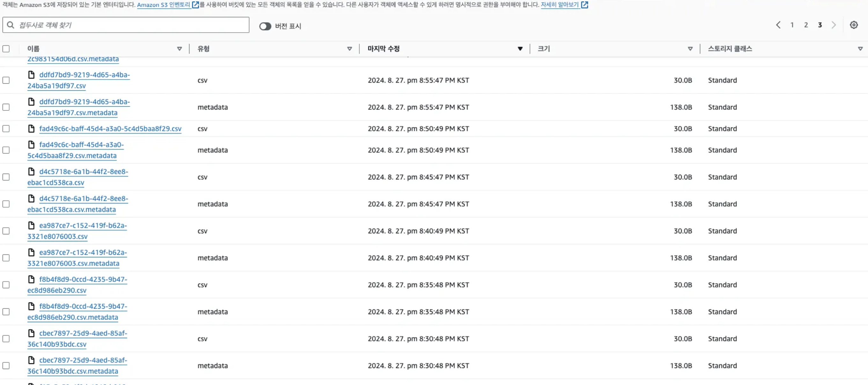868x385 pixels.
Task: Open 자세히 알아보기 link
Action: click(x=560, y=5)
